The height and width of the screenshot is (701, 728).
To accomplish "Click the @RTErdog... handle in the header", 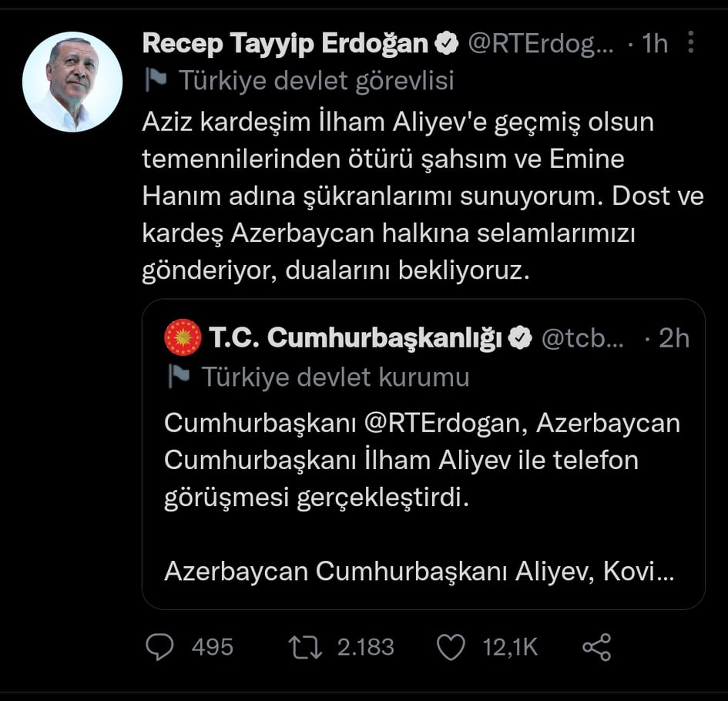I will point(541,44).
